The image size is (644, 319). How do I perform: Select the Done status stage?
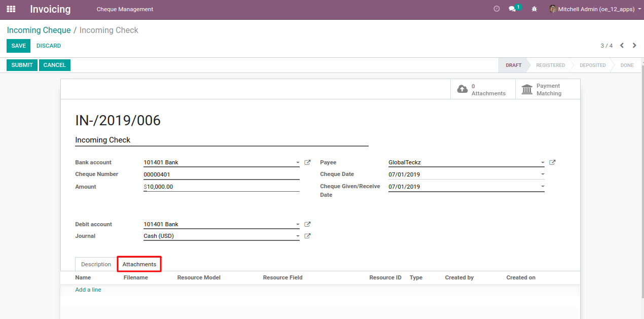point(627,65)
